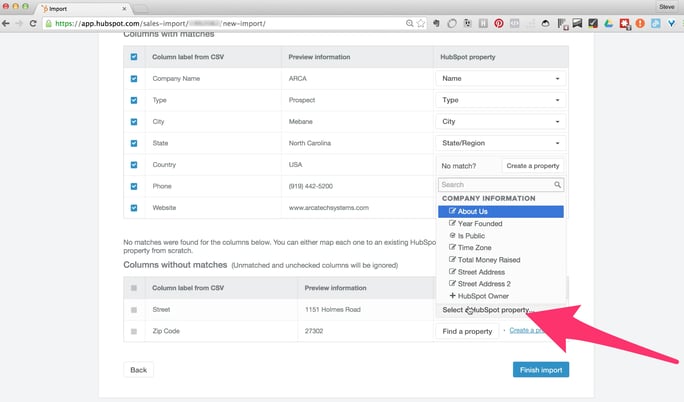Uncheck the State column checkbox
This screenshot has height=402, width=684.
click(x=134, y=143)
